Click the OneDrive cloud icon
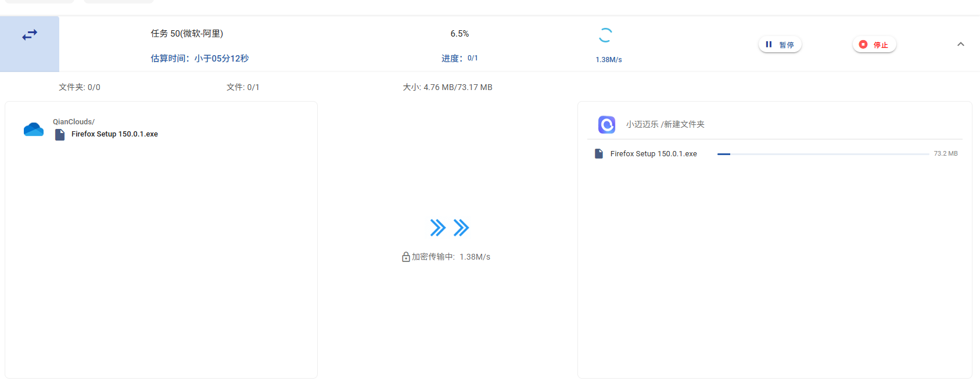The width and height of the screenshot is (980, 388). (x=34, y=129)
